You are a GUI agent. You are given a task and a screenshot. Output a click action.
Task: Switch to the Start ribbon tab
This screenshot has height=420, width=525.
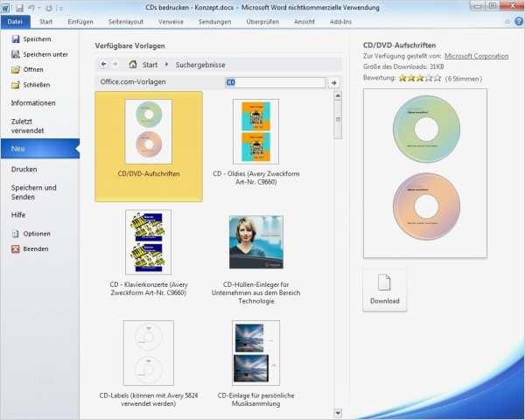pyautogui.click(x=45, y=22)
